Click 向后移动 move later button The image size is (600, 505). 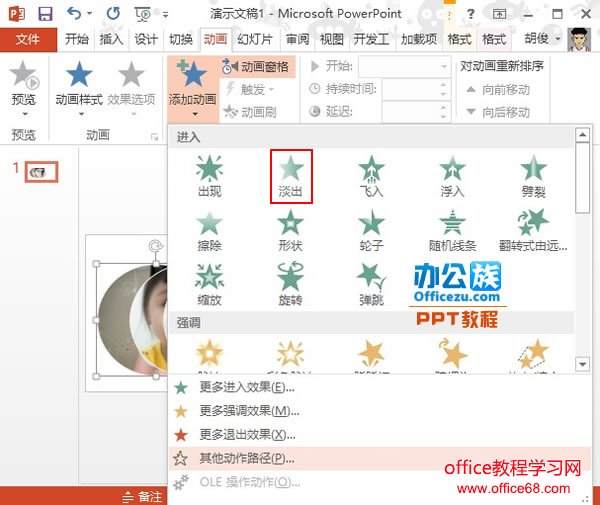point(498,112)
